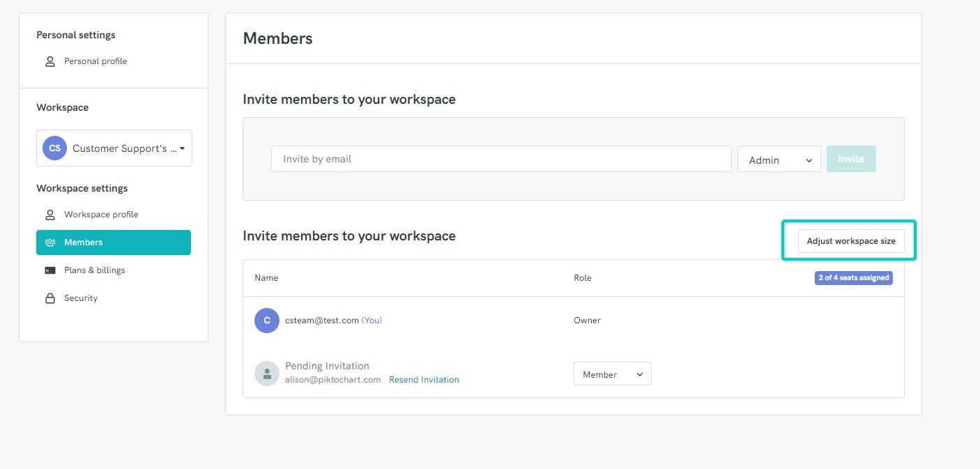This screenshot has width=980, height=469.
Task: Click the Invite button
Action: click(x=851, y=159)
